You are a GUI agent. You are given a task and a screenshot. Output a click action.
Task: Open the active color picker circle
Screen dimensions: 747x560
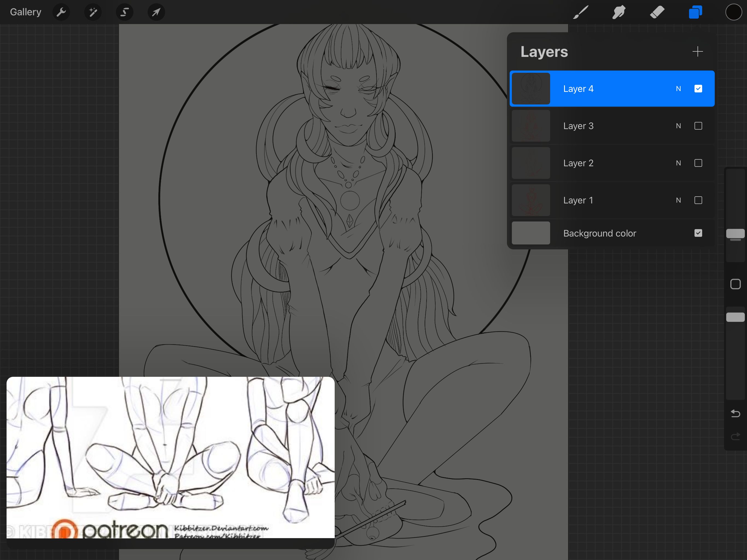click(734, 12)
